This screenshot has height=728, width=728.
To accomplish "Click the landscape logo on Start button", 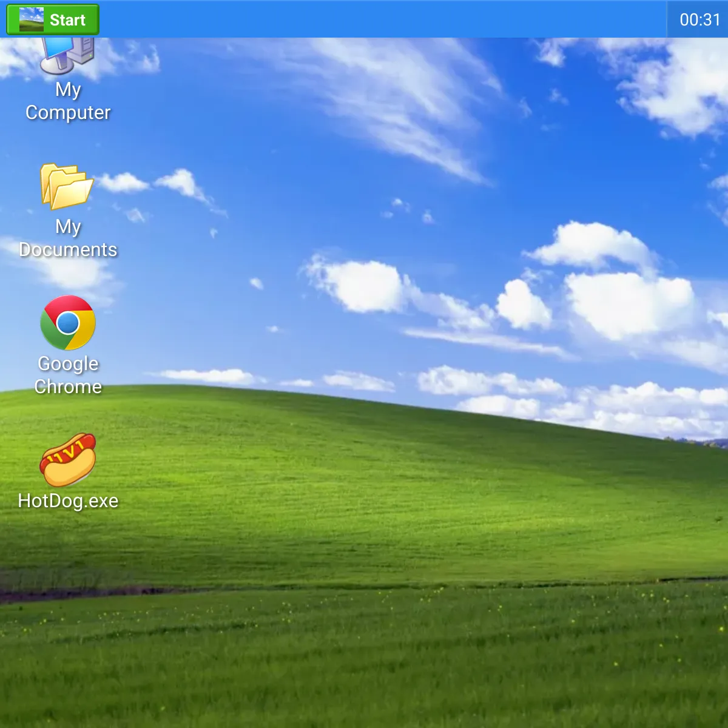I will pyautogui.click(x=31, y=19).
